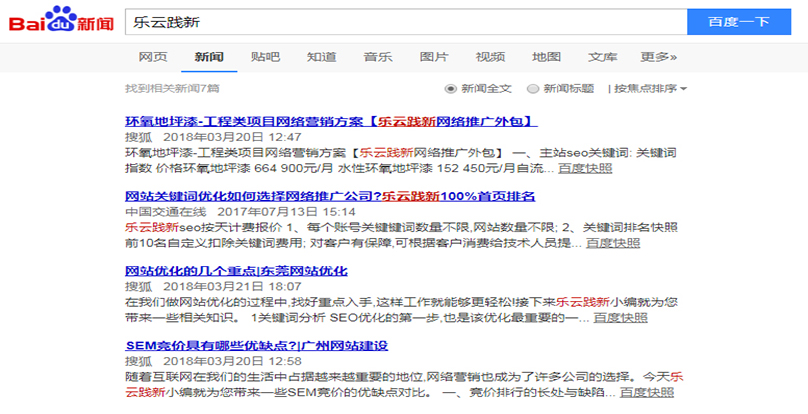This screenshot has height=414, width=808.
Task: Click the Baidu 新闻 logo
Action: coord(61,20)
